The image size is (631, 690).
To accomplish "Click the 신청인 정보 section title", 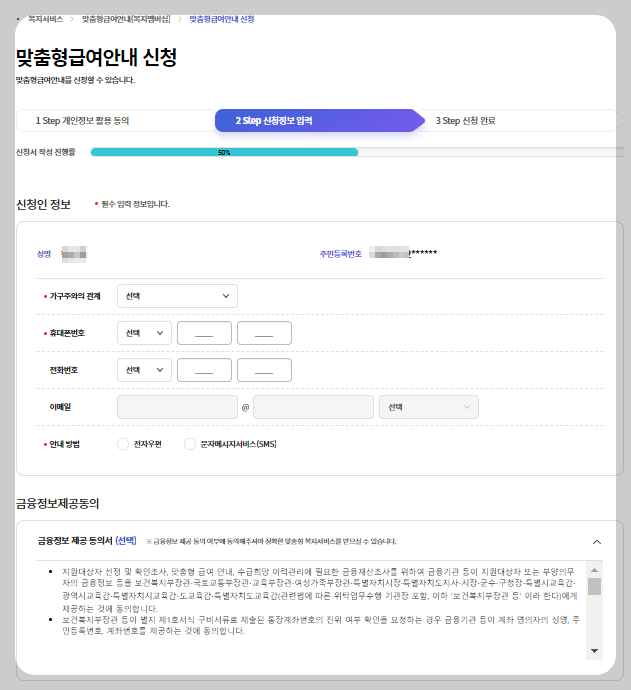I will [x=43, y=205].
